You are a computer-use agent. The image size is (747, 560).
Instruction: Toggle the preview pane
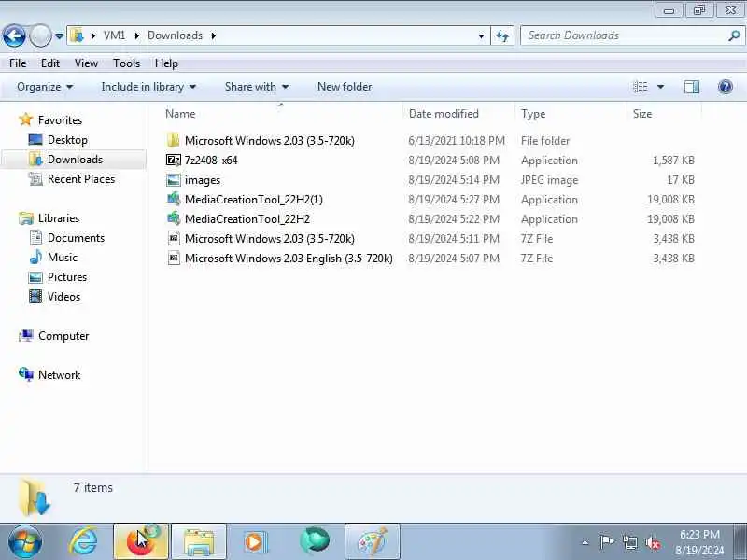(691, 87)
